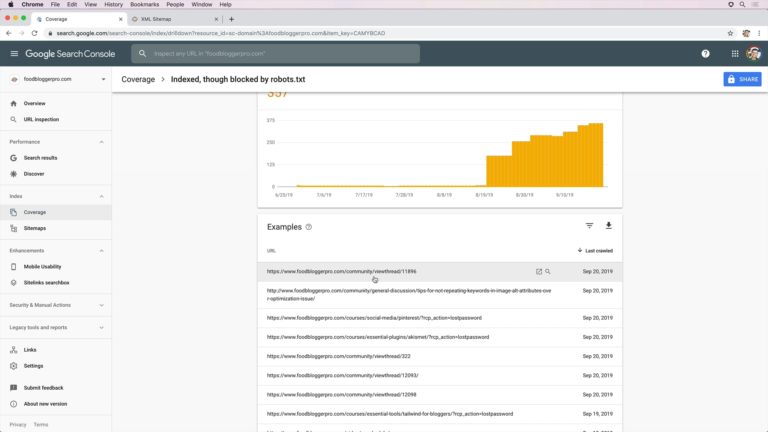
Task: Expand Security & Manual Actions section
Action: [101, 305]
